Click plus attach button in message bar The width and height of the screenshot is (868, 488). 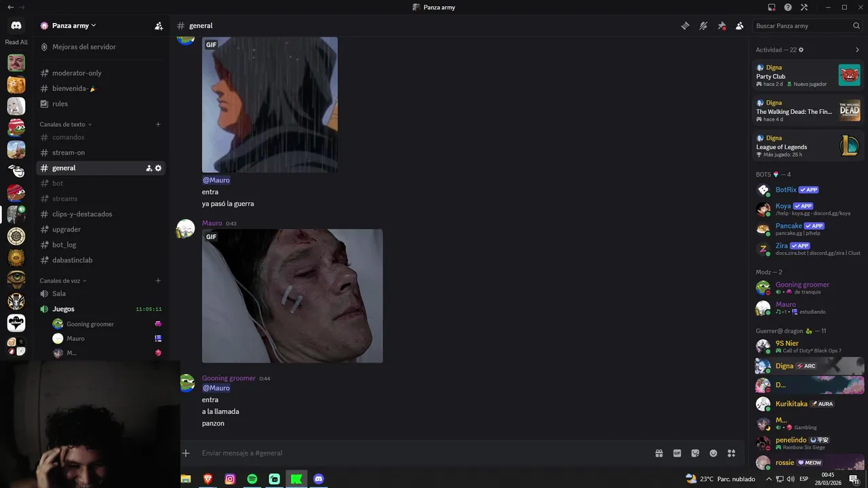click(x=186, y=453)
